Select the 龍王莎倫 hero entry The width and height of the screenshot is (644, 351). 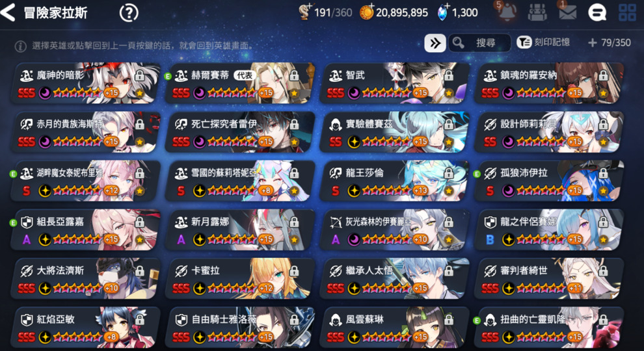point(394,181)
